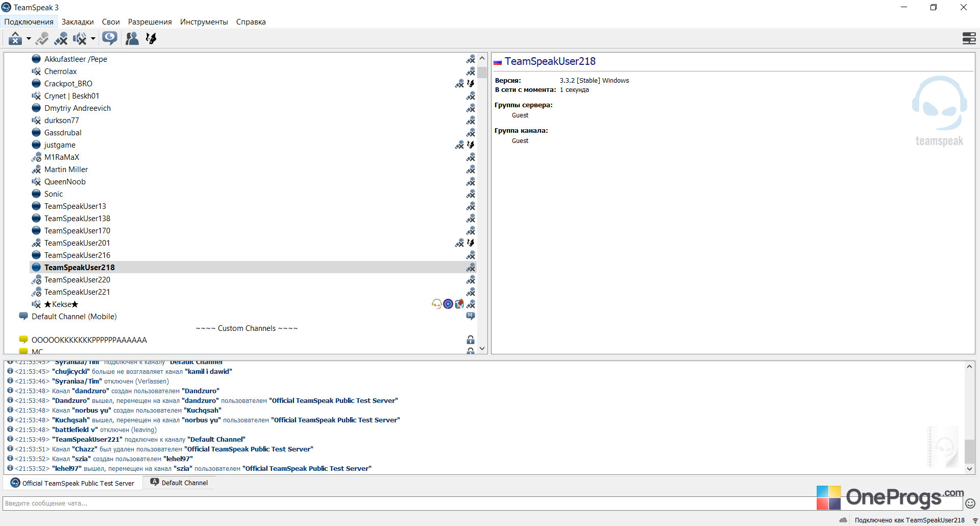The width and height of the screenshot is (980, 526).
Task: Click the connection signal icon in status bar
Action: coord(975,520)
